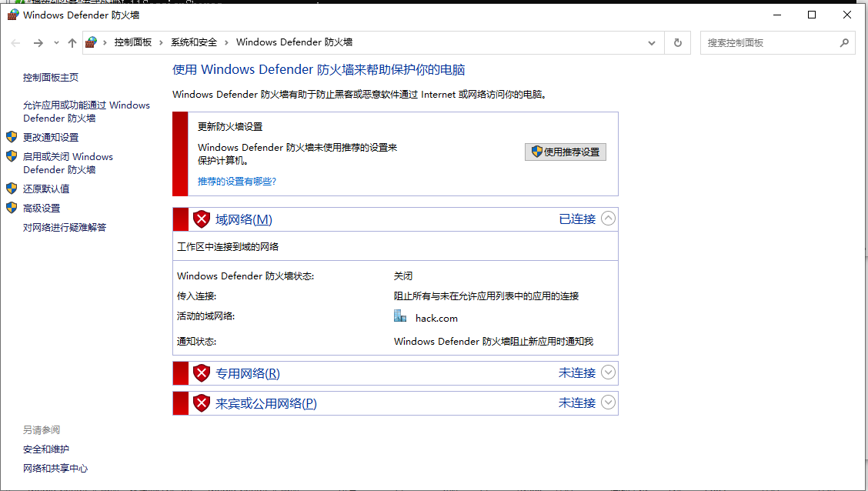Expand the 专用网络 section chevron
This screenshot has height=491, width=868.
point(608,372)
